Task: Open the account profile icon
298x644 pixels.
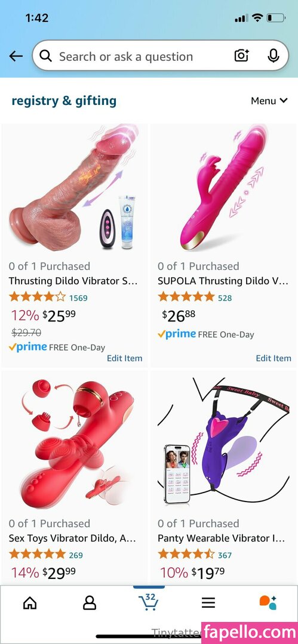Action: click(x=90, y=602)
